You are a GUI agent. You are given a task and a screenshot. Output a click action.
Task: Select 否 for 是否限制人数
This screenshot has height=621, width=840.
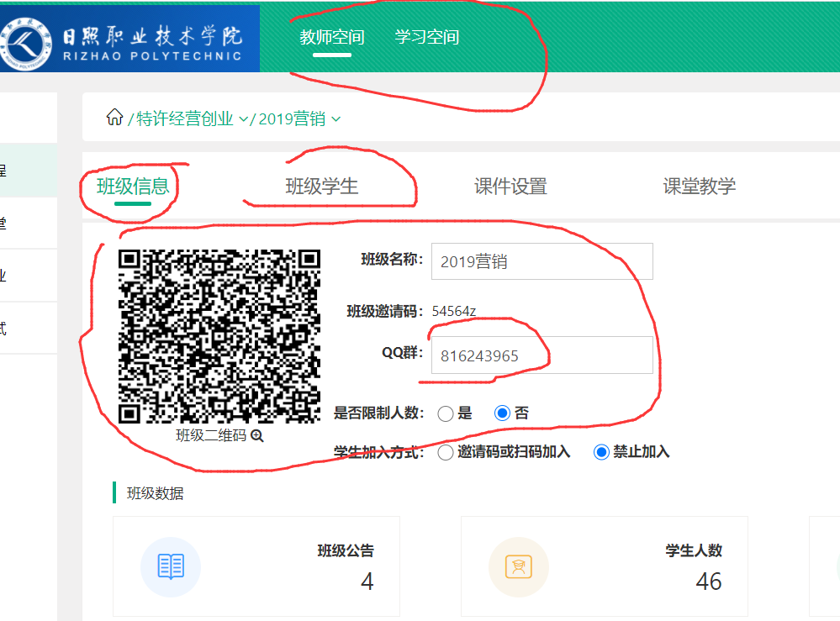pyautogui.click(x=502, y=413)
